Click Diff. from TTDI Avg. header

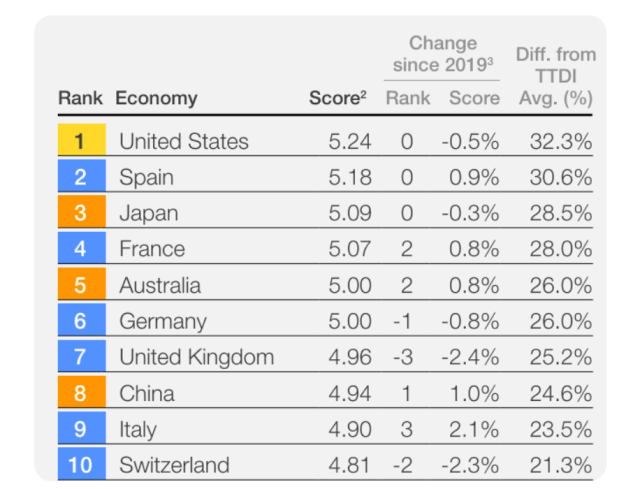click(555, 75)
